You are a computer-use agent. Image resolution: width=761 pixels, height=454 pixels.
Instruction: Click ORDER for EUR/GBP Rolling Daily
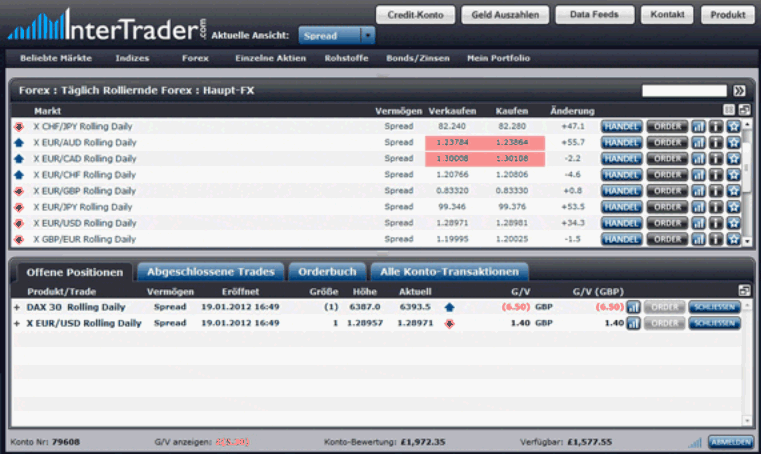pyautogui.click(x=667, y=191)
